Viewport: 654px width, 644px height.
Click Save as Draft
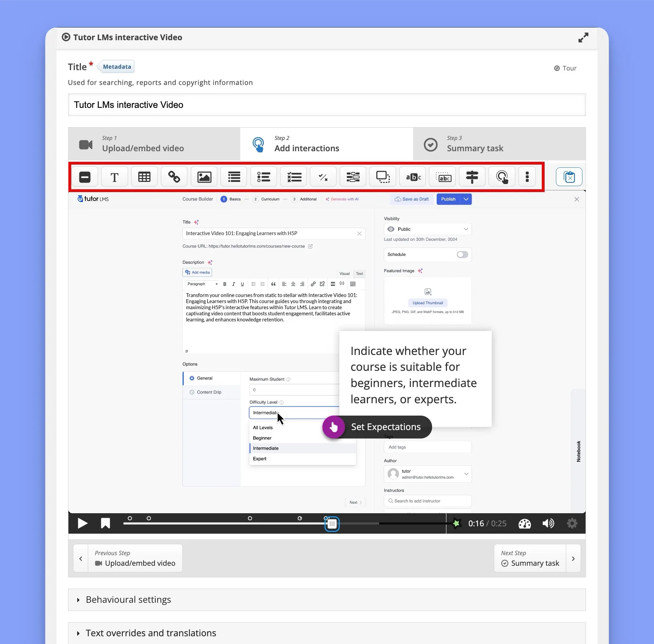412,199
